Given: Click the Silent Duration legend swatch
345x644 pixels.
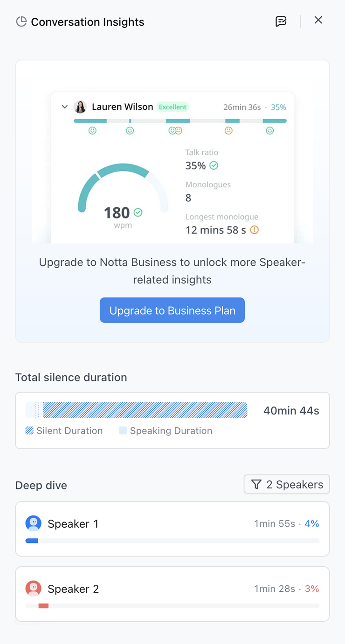Looking at the screenshot, I should click(29, 431).
